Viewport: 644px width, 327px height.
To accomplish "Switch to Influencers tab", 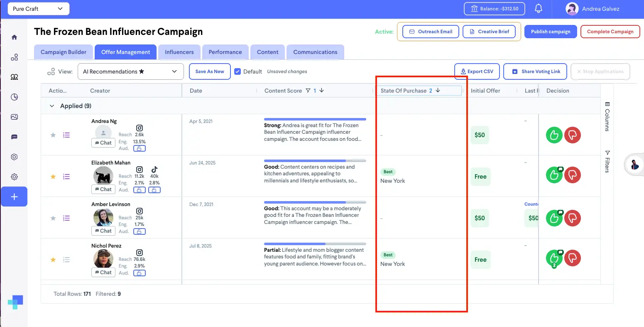I will (x=179, y=52).
